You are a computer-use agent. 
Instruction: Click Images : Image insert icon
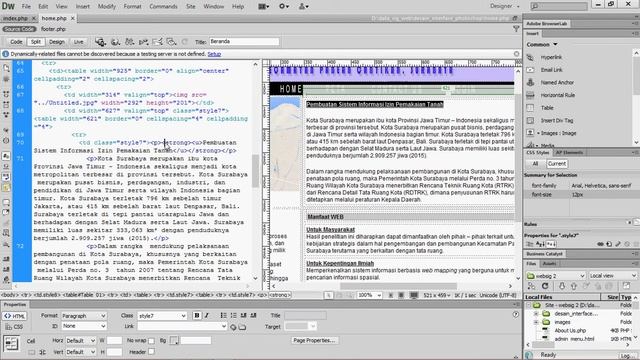[x=530, y=133]
